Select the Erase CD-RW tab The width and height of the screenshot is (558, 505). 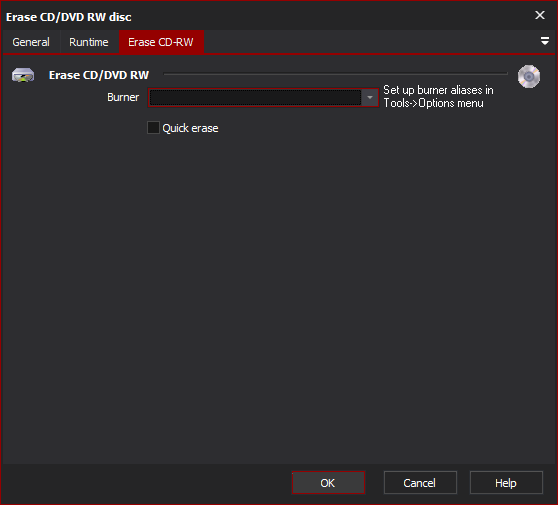point(161,42)
